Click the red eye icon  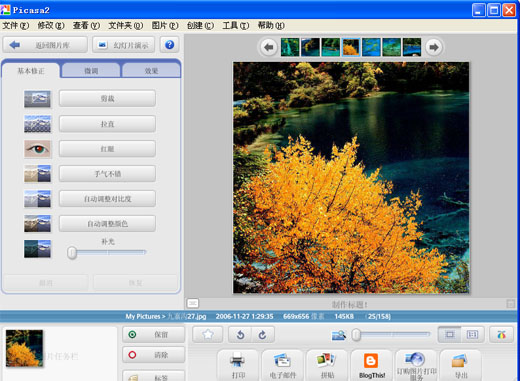(37, 149)
